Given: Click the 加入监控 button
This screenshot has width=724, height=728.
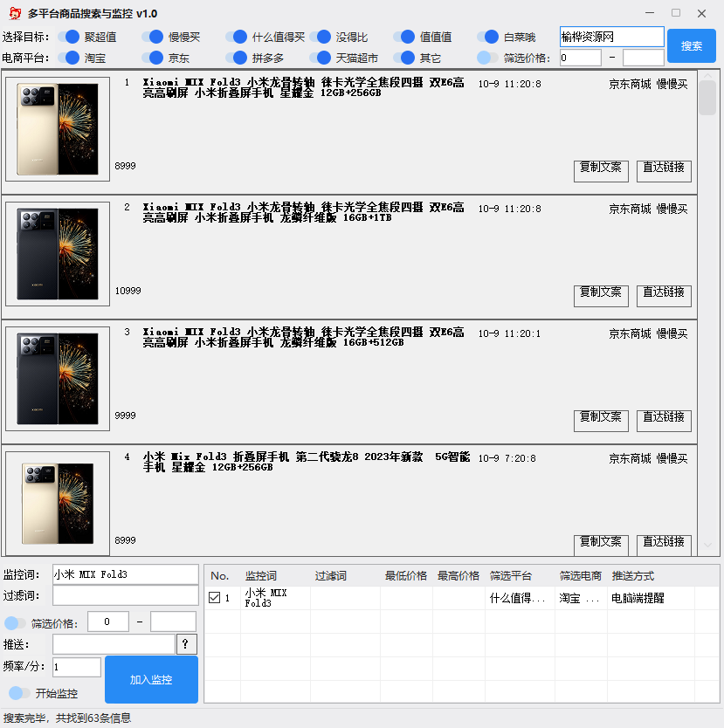Looking at the screenshot, I should [151, 680].
